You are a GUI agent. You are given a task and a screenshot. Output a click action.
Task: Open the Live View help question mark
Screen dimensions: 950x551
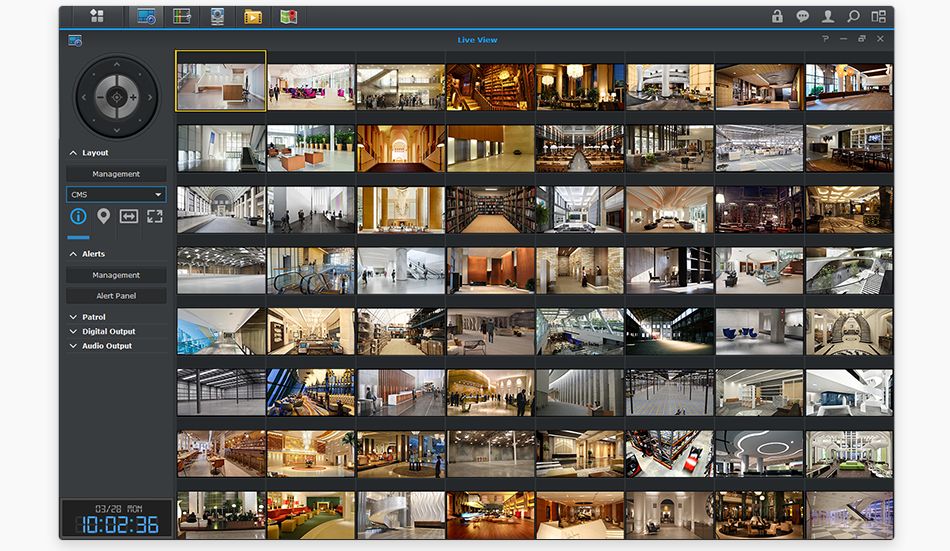825,39
